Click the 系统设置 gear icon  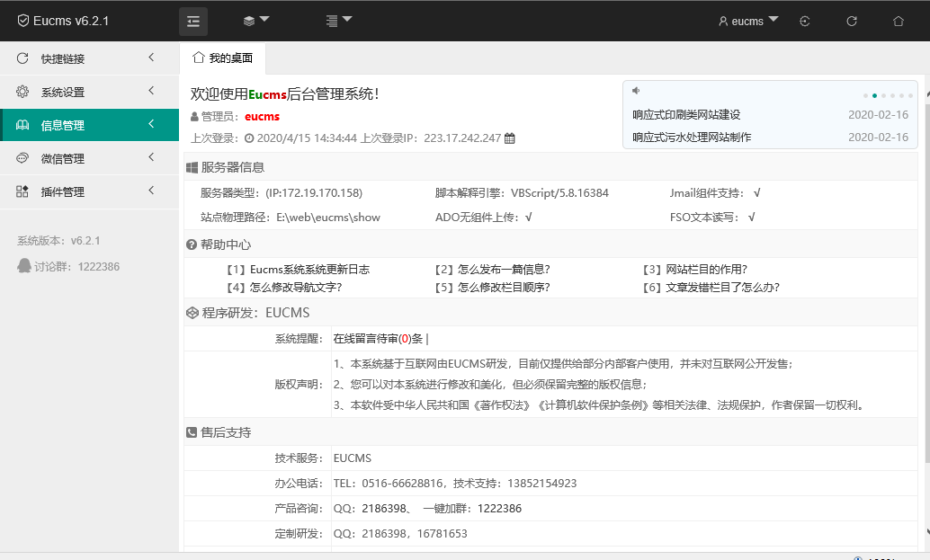[x=22, y=92]
